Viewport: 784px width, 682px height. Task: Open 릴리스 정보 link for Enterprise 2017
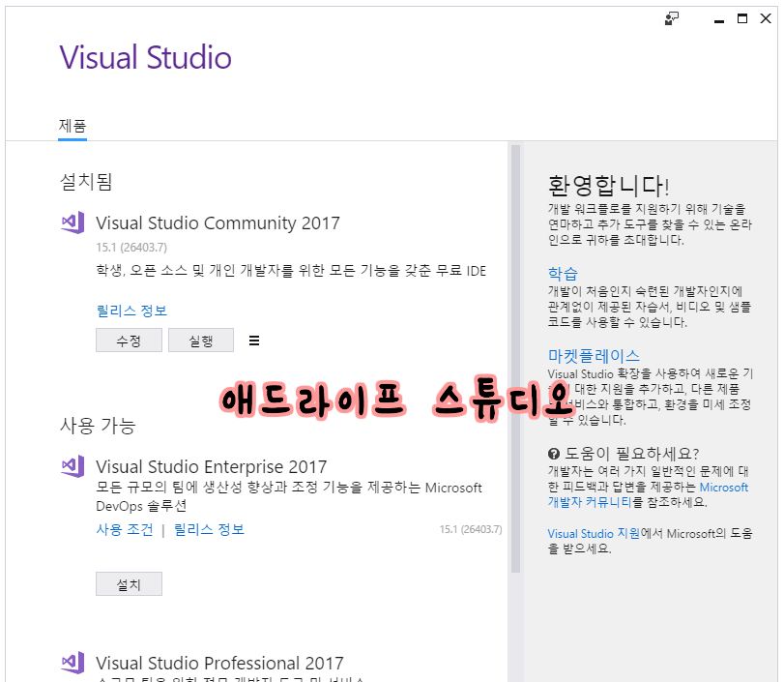[209, 529]
